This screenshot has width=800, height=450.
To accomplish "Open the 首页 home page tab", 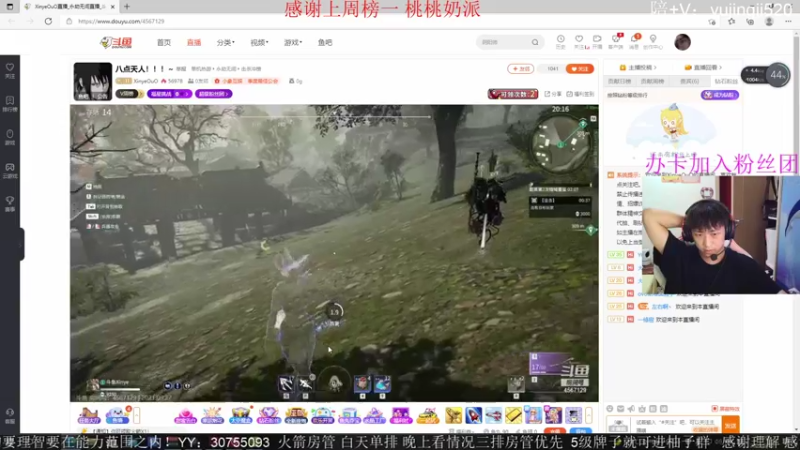I will pyautogui.click(x=164, y=42).
